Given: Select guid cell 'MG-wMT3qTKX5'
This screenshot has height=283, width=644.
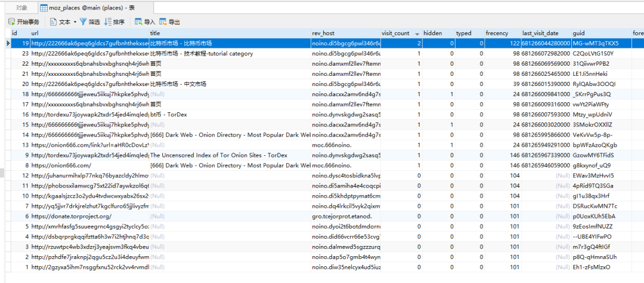Looking at the screenshot, I should (x=601, y=43).
